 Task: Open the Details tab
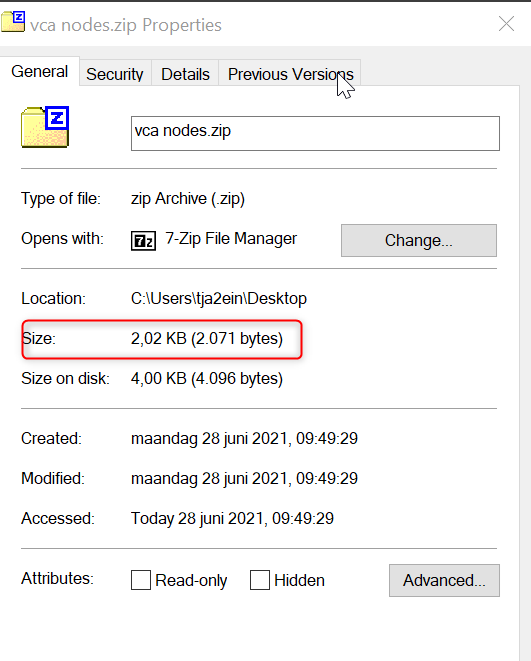tap(185, 74)
